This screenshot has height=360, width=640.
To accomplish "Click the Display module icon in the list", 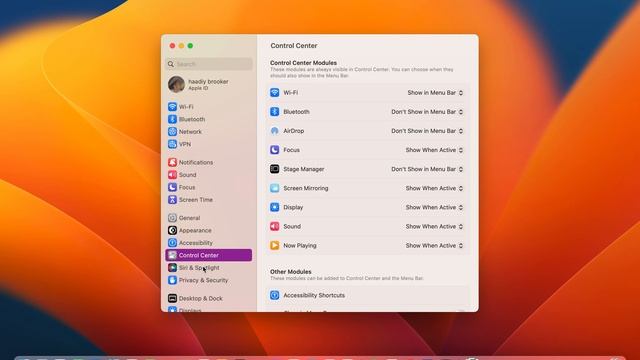I will 274,207.
